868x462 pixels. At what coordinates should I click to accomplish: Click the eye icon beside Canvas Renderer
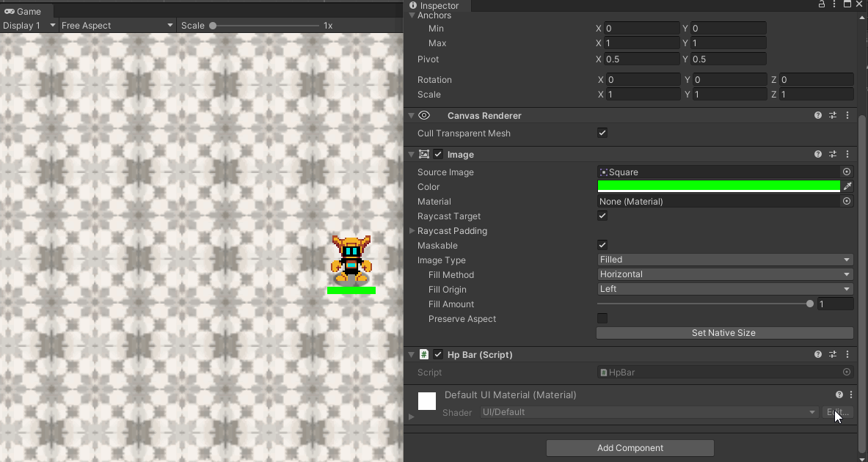click(424, 116)
